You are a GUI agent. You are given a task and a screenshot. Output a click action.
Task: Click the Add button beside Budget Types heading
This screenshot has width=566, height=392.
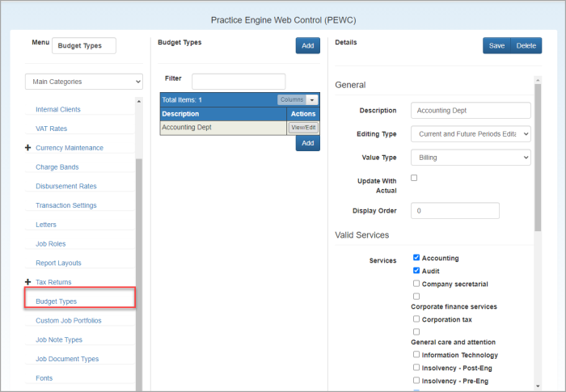307,46
